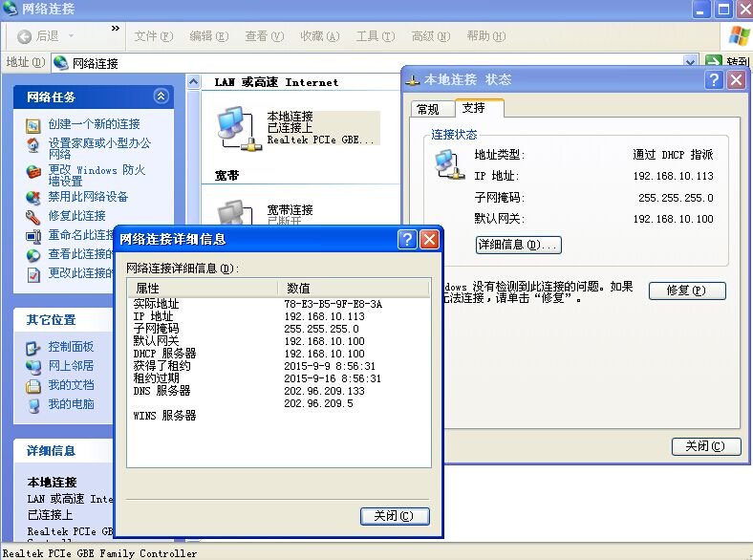Image resolution: width=753 pixels, height=560 pixels.
Task: Click the 我的文档 link
Action: pyautogui.click(x=71, y=385)
